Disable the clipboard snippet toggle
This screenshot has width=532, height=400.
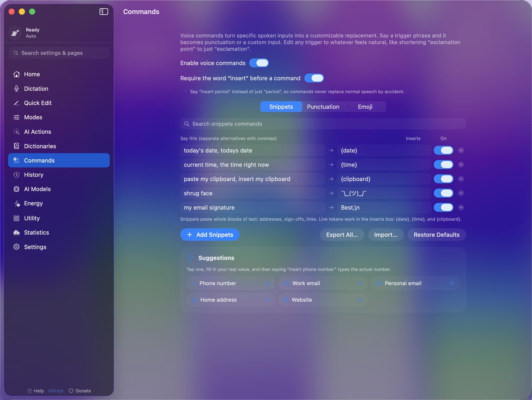[444, 179]
